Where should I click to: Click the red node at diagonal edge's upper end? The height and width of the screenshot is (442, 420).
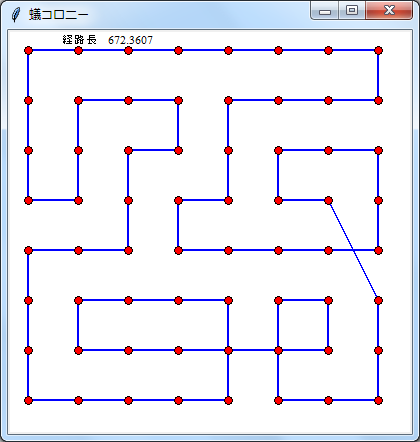[328, 200]
